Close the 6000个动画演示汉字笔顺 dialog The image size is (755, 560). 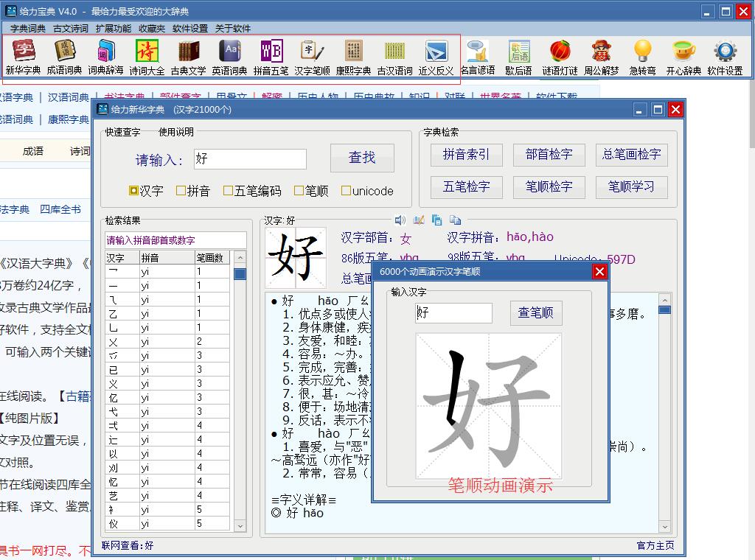click(x=599, y=272)
